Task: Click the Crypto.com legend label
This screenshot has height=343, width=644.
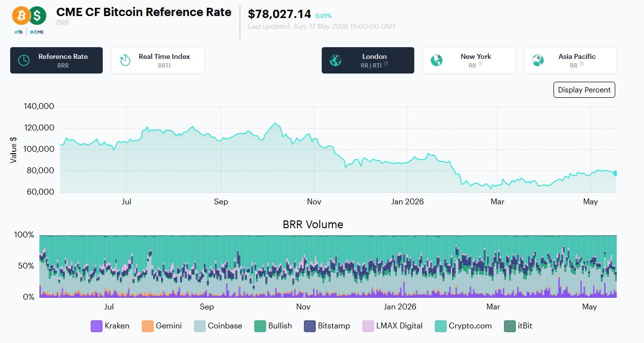Action: 470,326
